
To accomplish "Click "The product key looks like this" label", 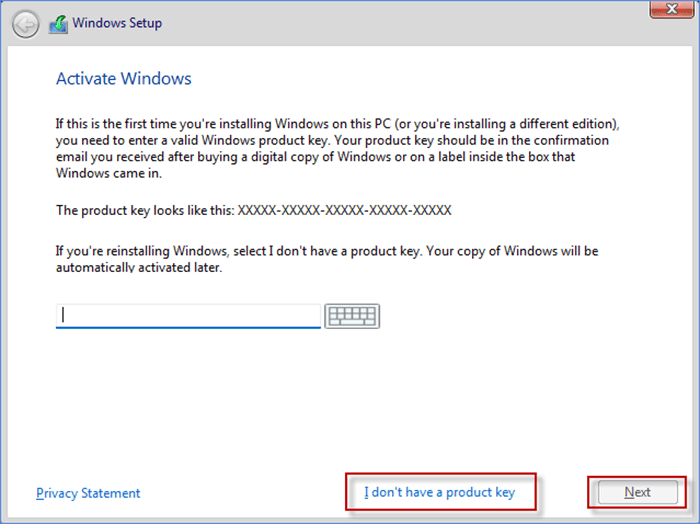I will point(144,211).
